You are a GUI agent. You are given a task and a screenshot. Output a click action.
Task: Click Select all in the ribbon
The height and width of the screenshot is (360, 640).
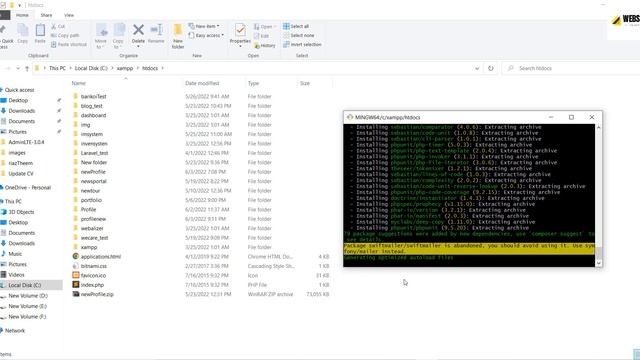pyautogui.click(x=296, y=26)
